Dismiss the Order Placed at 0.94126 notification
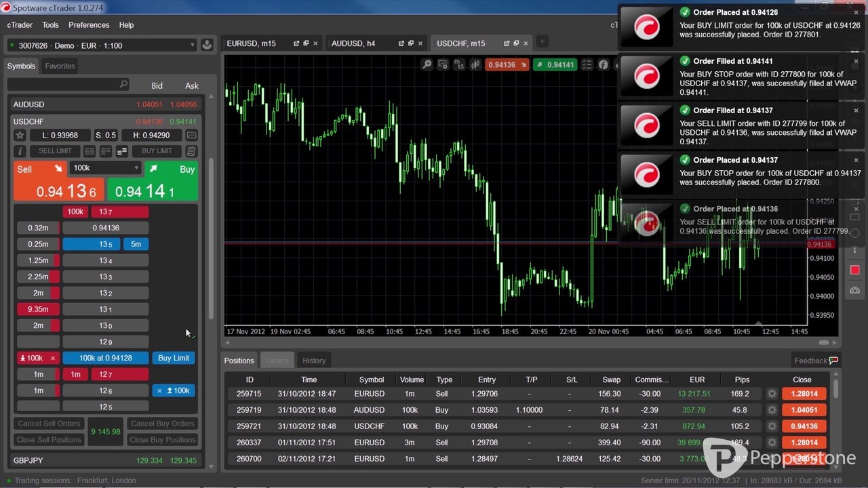This screenshot has width=868, height=488. pyautogui.click(x=856, y=12)
